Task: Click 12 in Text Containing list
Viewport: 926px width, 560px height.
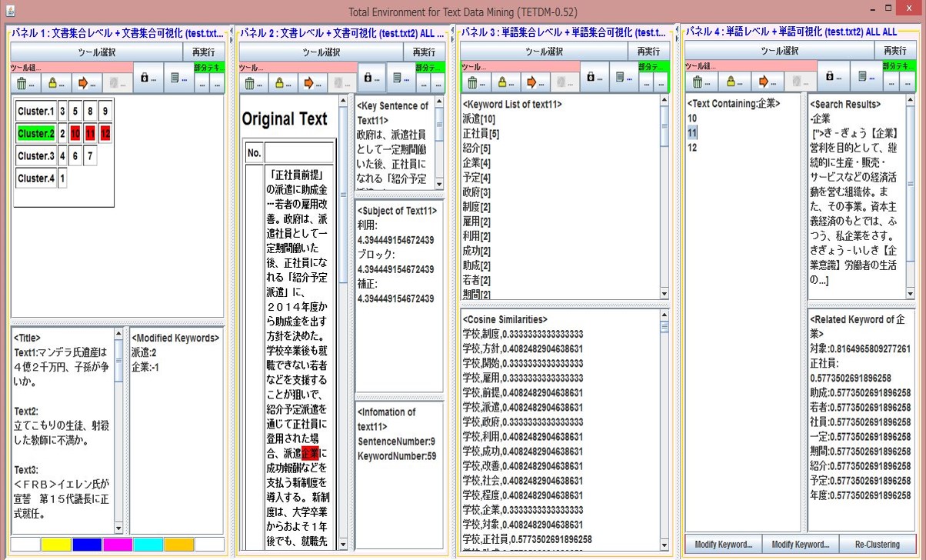Action: coord(692,148)
